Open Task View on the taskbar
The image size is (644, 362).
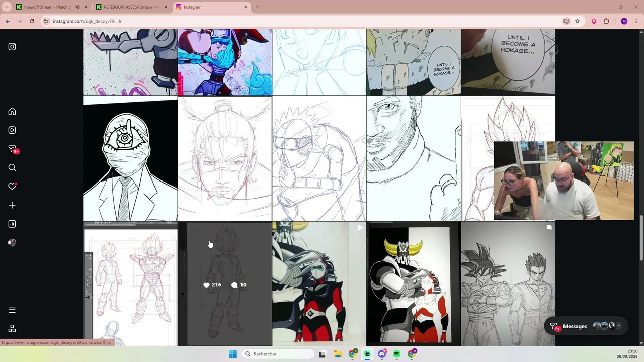click(322, 354)
